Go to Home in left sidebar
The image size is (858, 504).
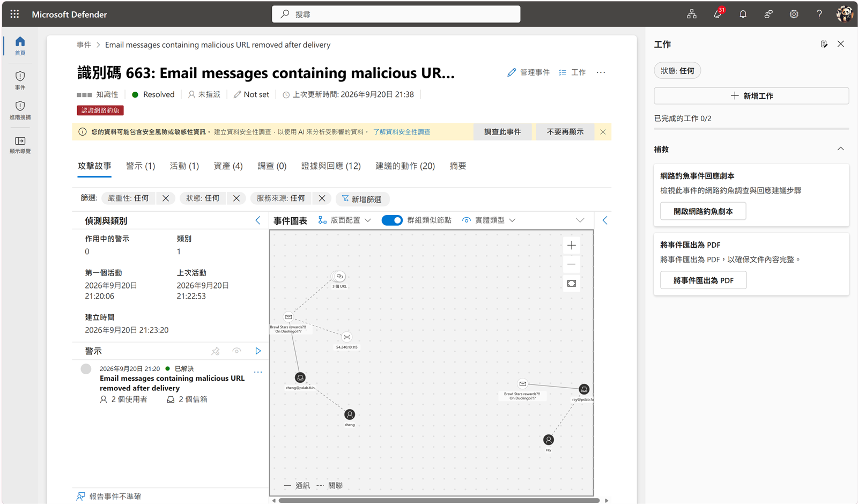pyautogui.click(x=20, y=46)
